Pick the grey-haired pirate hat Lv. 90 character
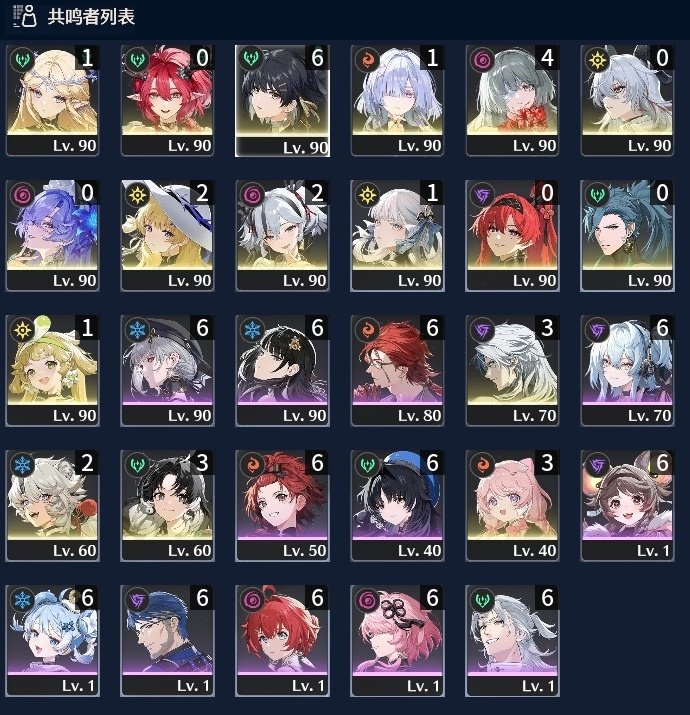 [167, 370]
